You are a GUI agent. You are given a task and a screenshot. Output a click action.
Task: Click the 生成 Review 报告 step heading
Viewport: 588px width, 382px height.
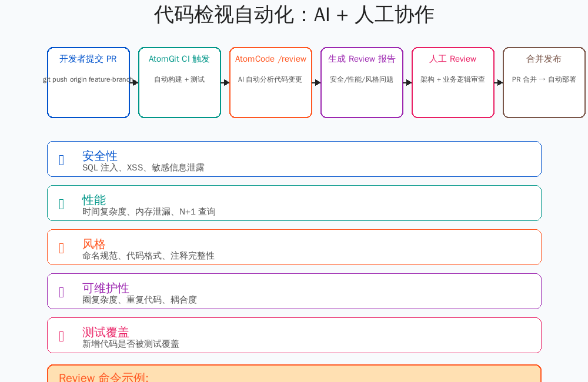(362, 59)
